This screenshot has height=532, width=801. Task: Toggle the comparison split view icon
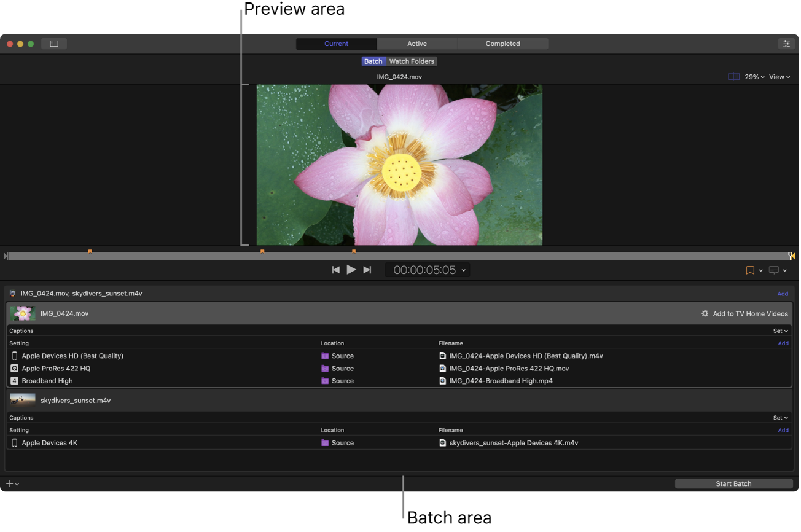point(733,77)
